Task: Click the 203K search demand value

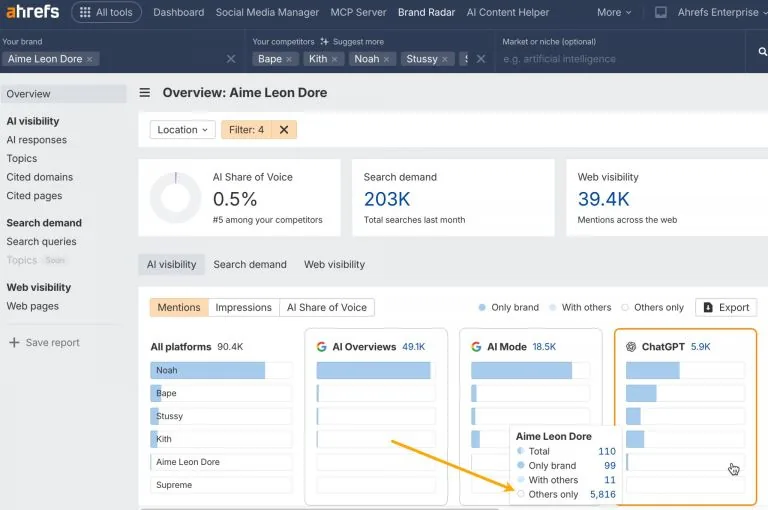Action: (387, 199)
